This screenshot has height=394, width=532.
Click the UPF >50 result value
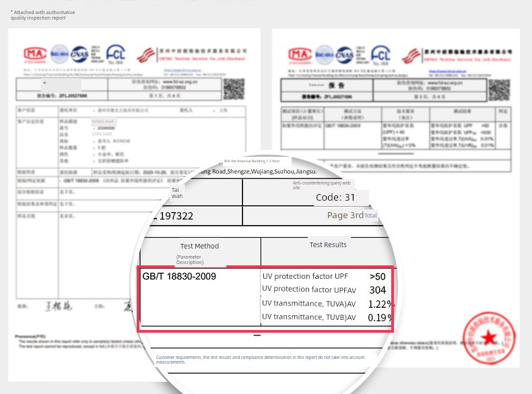click(x=378, y=277)
